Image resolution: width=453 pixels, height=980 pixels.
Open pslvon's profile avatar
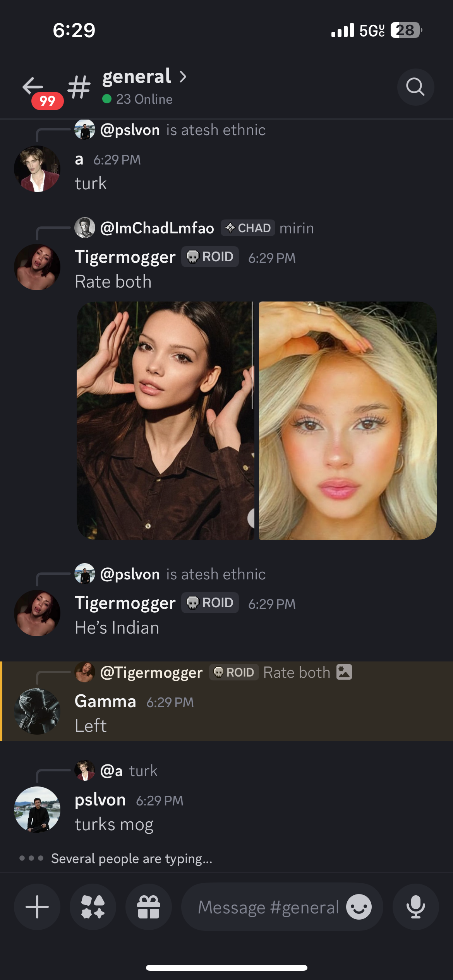click(x=37, y=810)
